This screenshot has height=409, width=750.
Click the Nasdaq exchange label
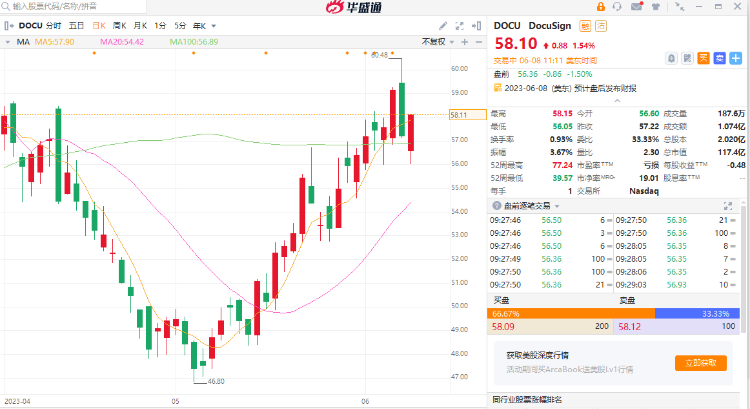(644, 191)
